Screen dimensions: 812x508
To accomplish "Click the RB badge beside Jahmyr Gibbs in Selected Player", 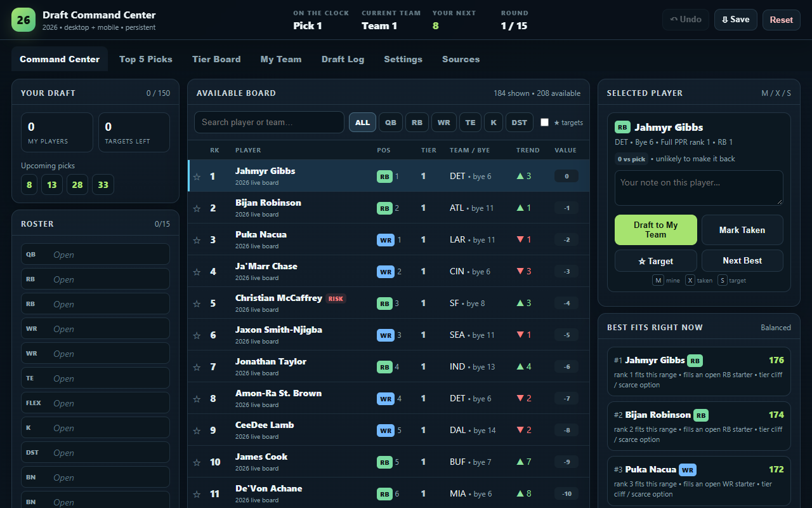I will point(622,127).
